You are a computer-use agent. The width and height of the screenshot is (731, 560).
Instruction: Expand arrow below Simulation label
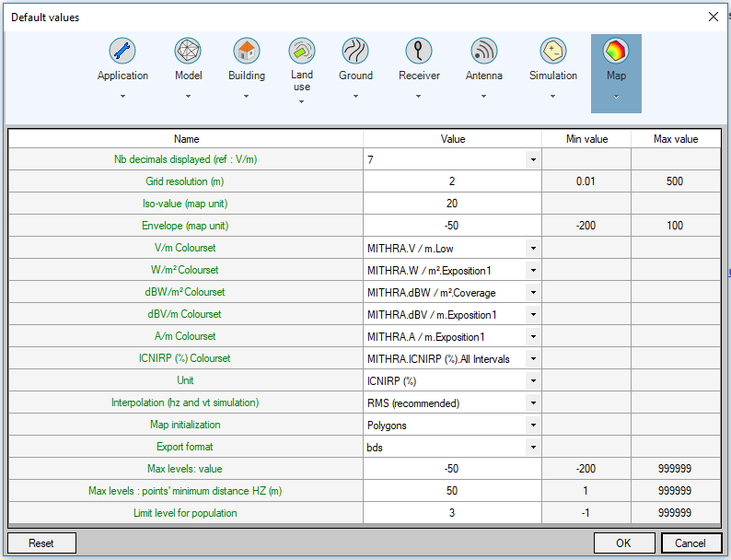(x=552, y=97)
